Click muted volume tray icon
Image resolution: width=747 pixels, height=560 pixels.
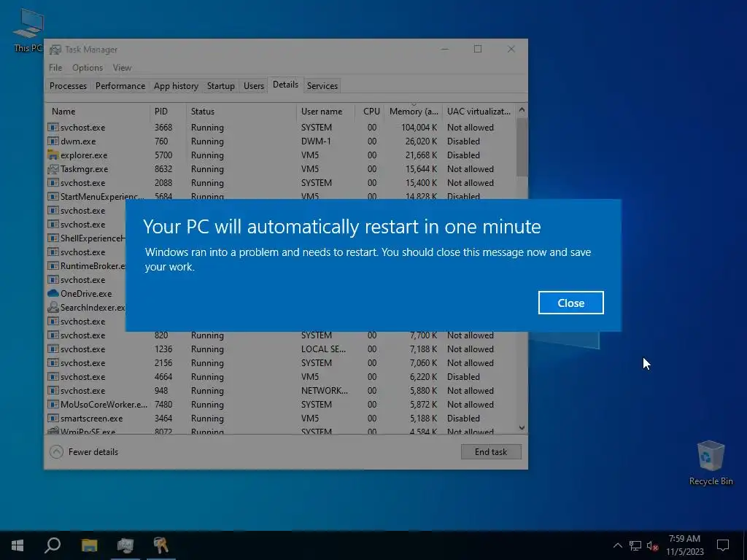(652, 545)
